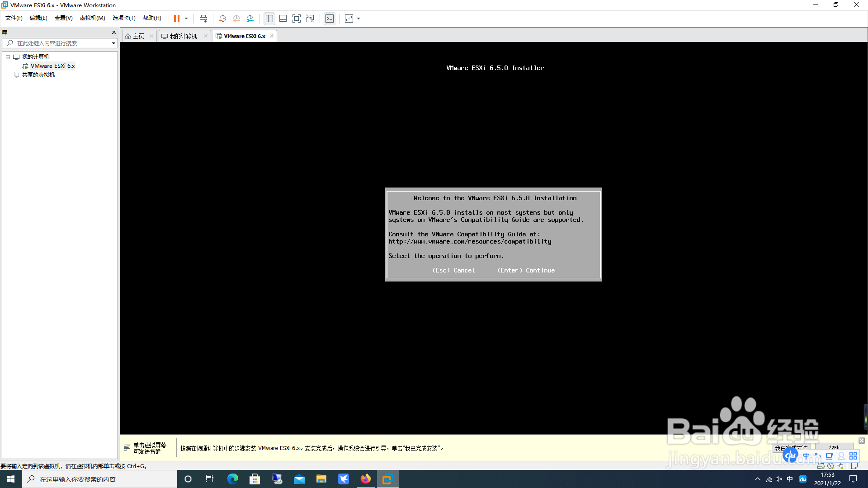Screen dimensions: 868x488
Task: Open the notification action center
Action: 853,479
